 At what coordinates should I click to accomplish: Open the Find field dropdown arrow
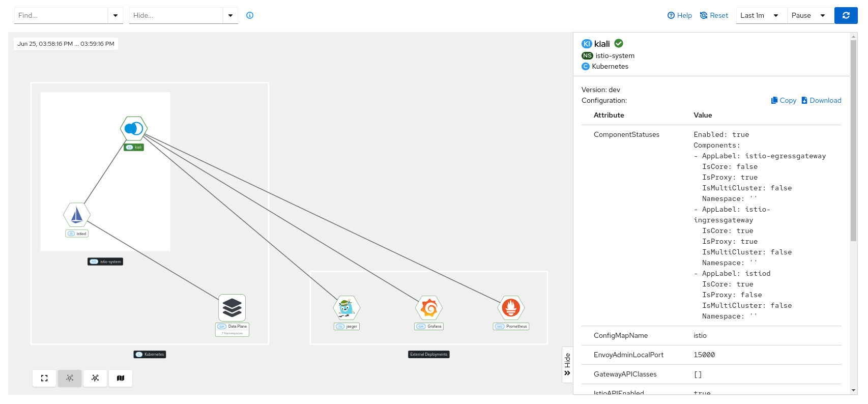point(115,15)
